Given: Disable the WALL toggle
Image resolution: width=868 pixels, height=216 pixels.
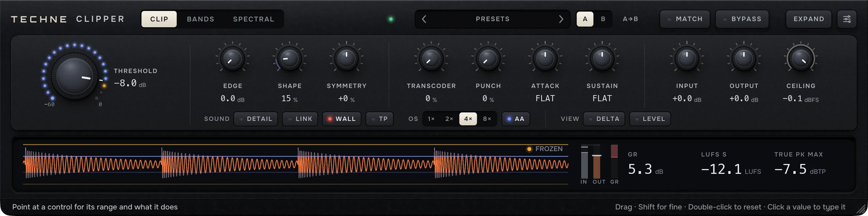Looking at the screenshot, I should (x=342, y=119).
